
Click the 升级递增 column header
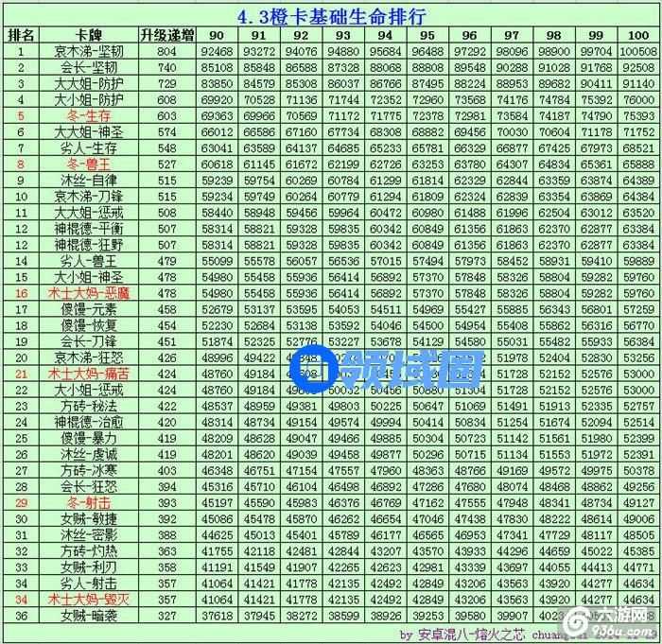pyautogui.click(x=166, y=34)
